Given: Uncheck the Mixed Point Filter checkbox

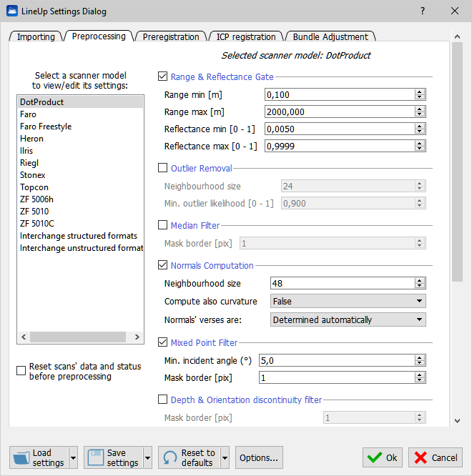Looking at the screenshot, I should pyautogui.click(x=163, y=342).
